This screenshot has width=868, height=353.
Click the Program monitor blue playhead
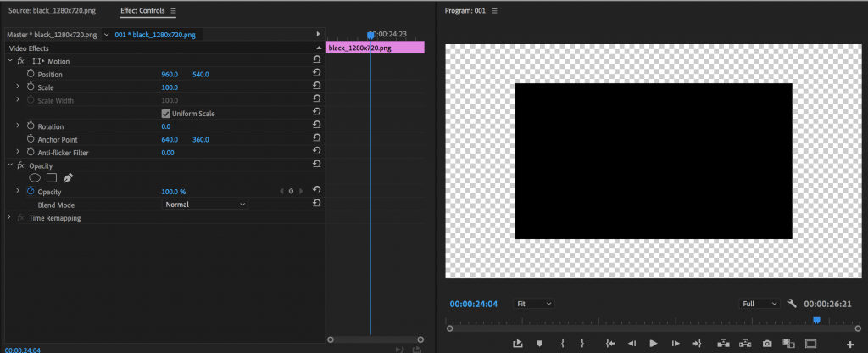(x=816, y=320)
